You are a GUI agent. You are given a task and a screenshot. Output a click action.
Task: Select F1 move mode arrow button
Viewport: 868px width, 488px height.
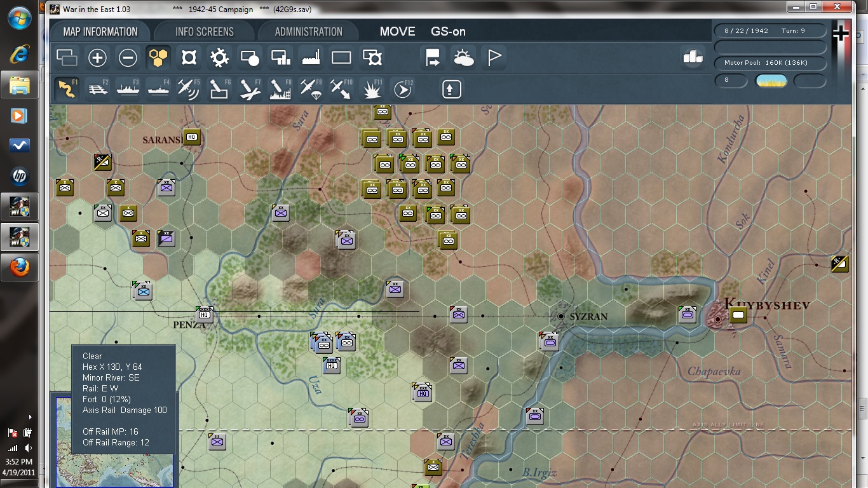[x=67, y=89]
